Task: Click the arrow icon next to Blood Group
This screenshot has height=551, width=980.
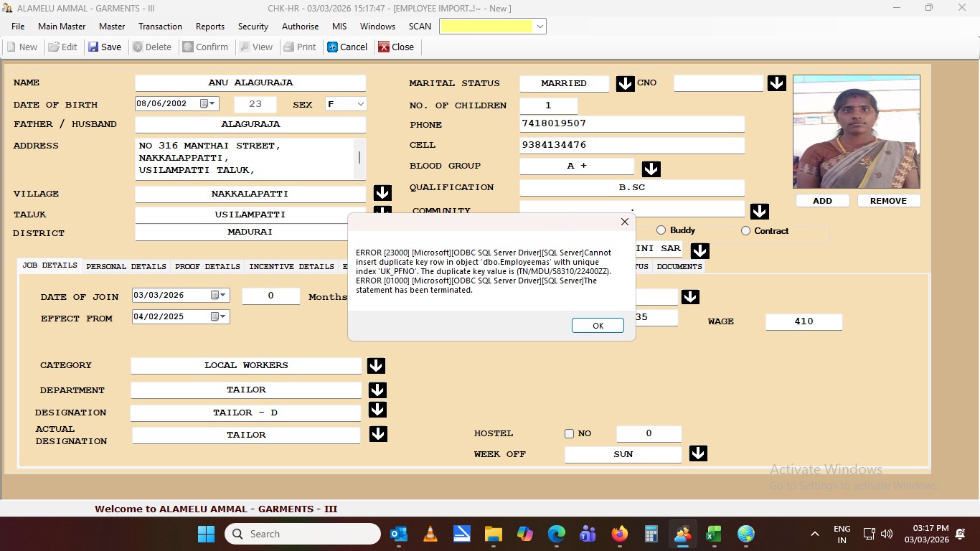Action: tap(651, 169)
